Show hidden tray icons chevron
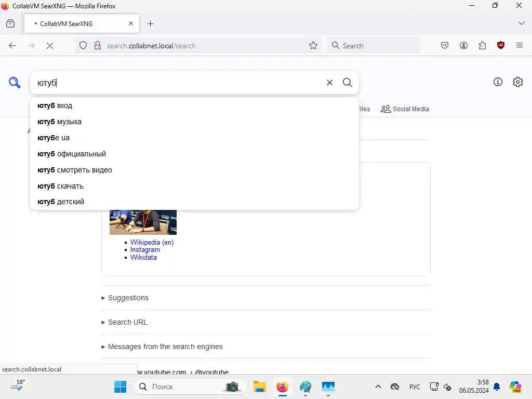Screen dimensions: 532x399 click(378, 387)
